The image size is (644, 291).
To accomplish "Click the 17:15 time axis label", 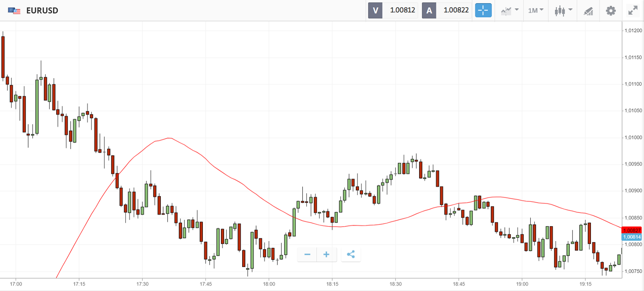I will click(79, 284).
